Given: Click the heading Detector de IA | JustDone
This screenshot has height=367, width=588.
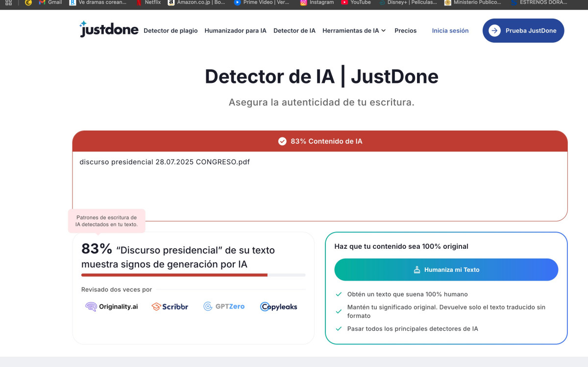Looking at the screenshot, I should [321, 77].
